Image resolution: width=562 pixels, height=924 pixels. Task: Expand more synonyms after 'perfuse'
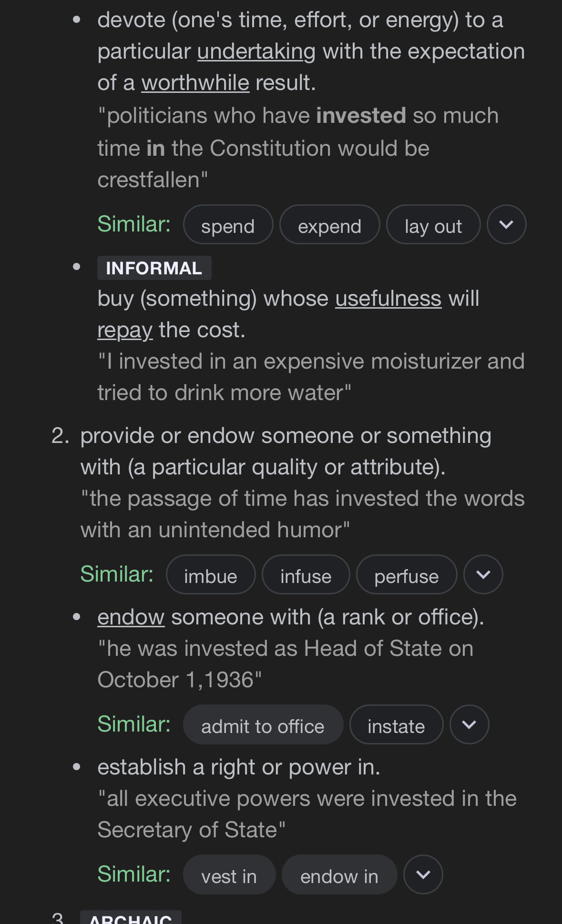(483, 575)
